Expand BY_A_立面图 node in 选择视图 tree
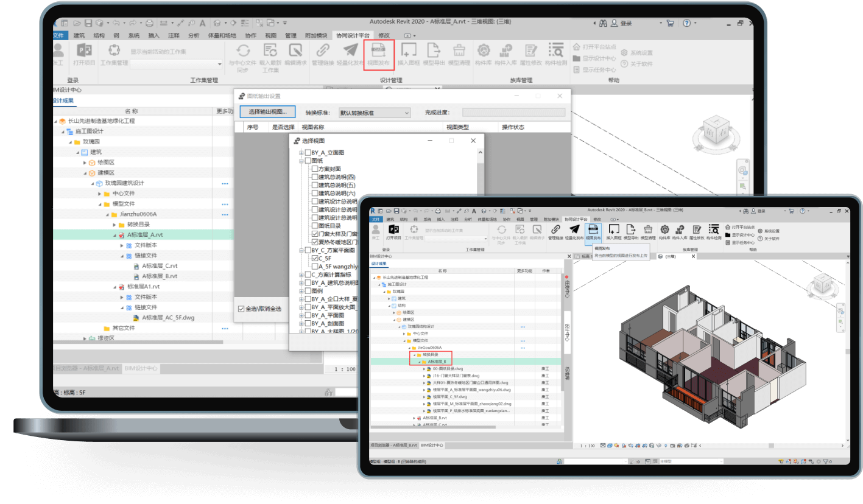The image size is (863, 504). pyautogui.click(x=301, y=153)
